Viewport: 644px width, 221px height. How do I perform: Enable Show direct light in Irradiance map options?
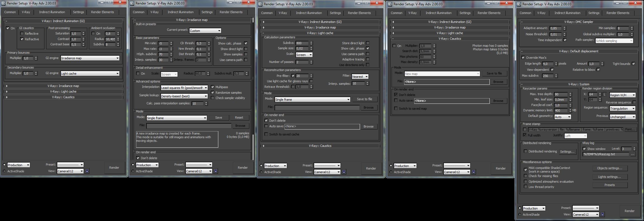246,49
